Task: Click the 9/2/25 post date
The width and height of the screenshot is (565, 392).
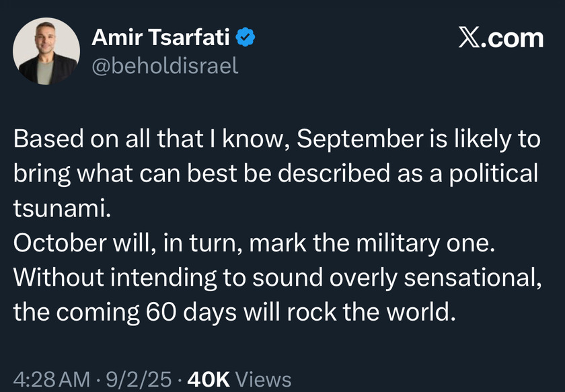Action: 139,380
